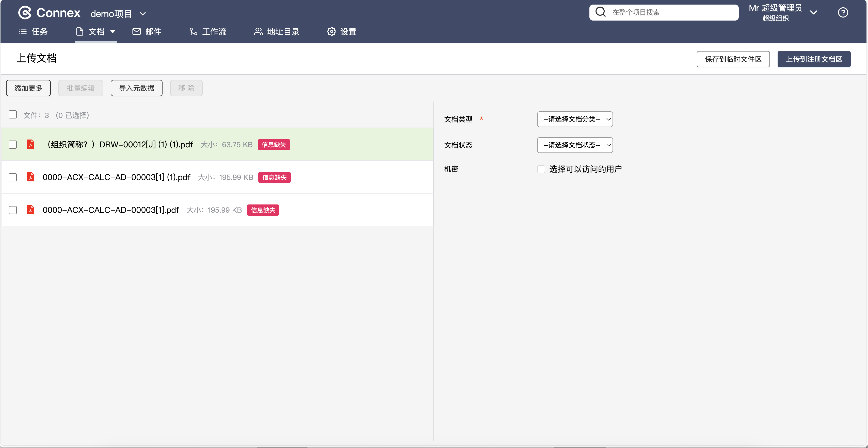Toggle the select-all files checkbox
Viewport: 868px width, 448px height.
coord(13,115)
